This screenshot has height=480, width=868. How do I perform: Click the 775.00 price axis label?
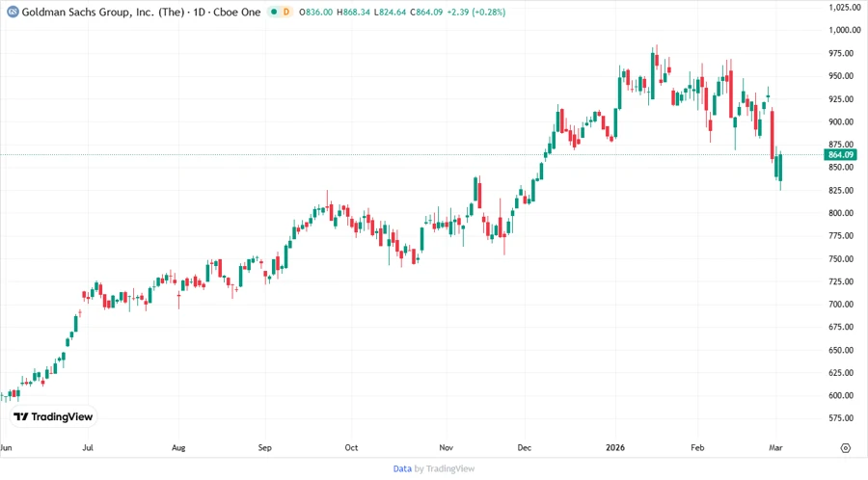[x=840, y=235]
